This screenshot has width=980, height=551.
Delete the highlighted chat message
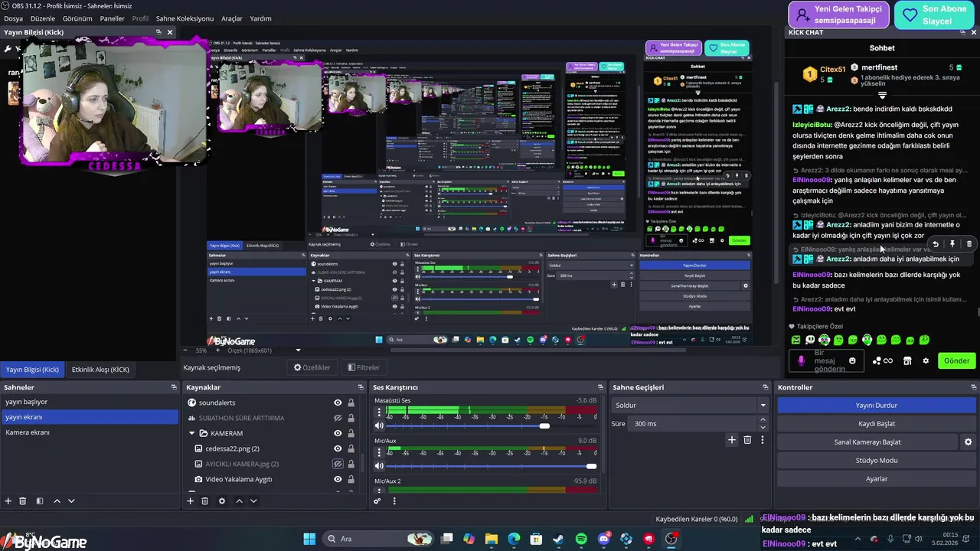point(969,244)
